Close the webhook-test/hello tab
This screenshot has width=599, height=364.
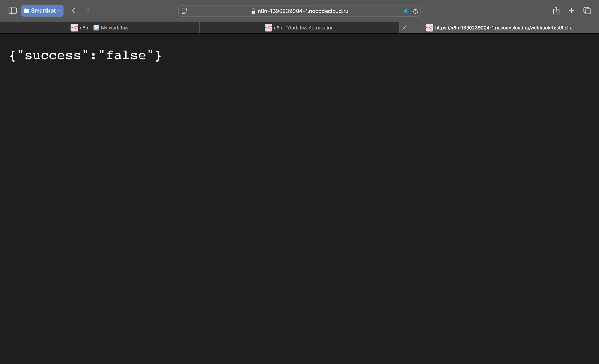pyautogui.click(x=404, y=28)
